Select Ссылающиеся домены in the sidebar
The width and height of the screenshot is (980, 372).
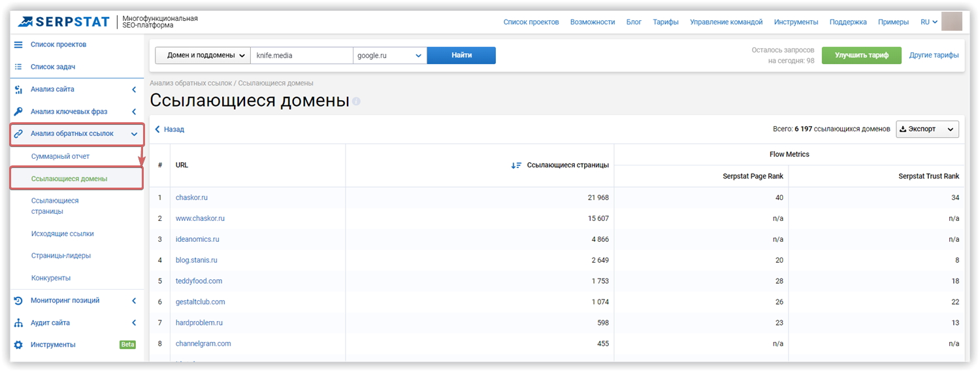[69, 178]
